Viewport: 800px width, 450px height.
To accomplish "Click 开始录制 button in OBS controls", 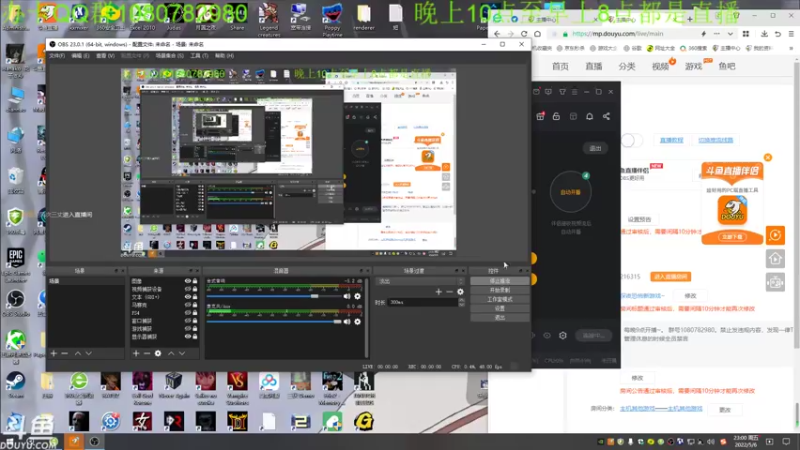I will (x=499, y=290).
